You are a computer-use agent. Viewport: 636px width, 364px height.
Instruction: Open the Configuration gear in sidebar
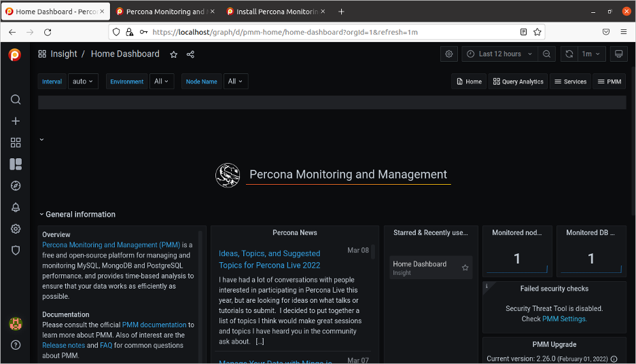pos(16,229)
